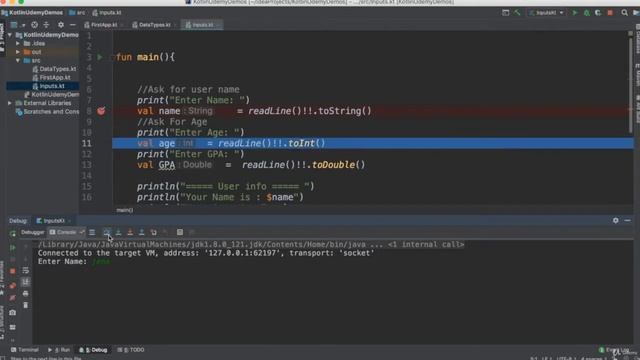Expand the .idea folder
The width and height of the screenshot is (640, 360).
[x=18, y=43]
